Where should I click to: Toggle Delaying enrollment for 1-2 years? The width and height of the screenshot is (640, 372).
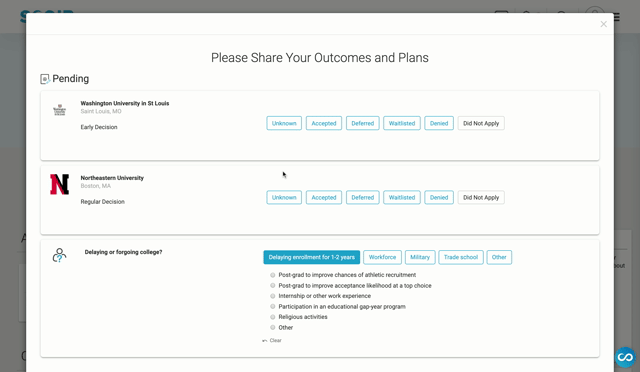(311, 257)
